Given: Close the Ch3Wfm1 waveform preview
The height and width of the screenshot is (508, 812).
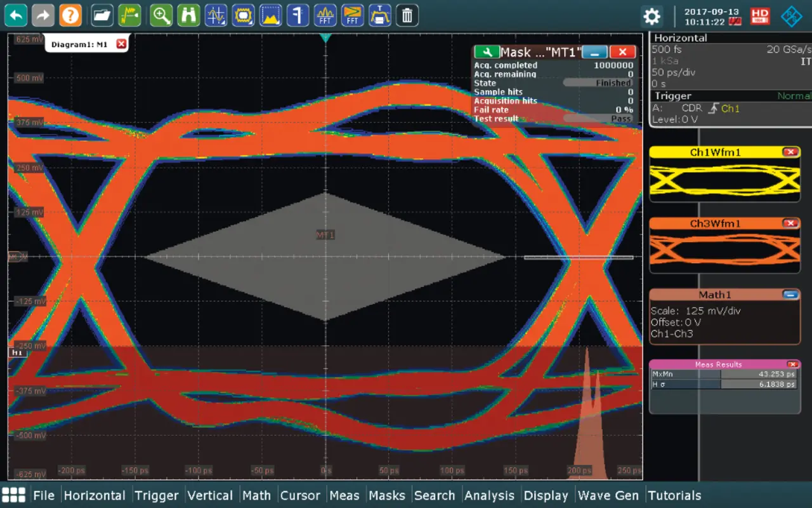Looking at the screenshot, I should (790, 224).
